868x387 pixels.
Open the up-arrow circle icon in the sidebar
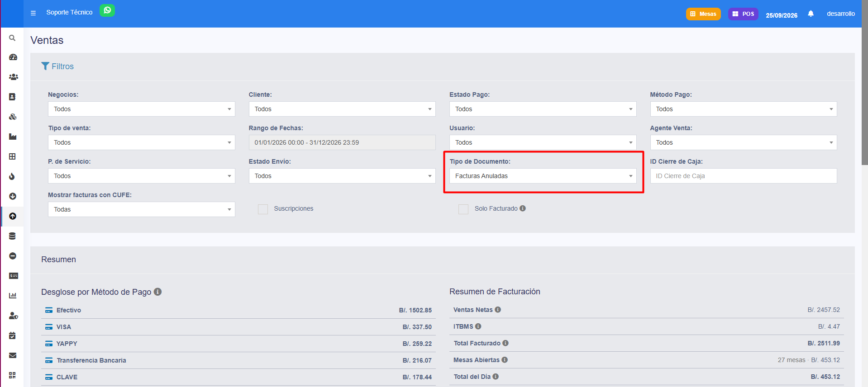click(x=13, y=216)
